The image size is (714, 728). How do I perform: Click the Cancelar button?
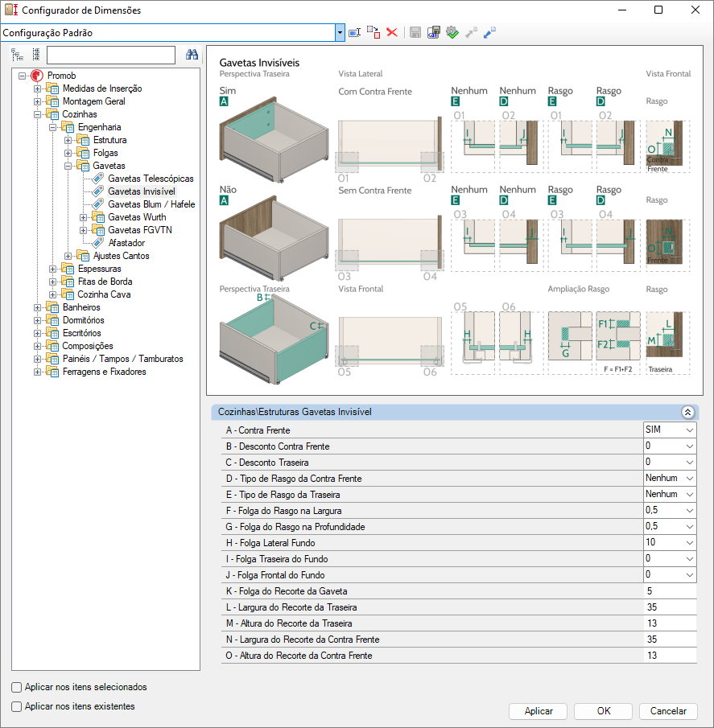(667, 711)
